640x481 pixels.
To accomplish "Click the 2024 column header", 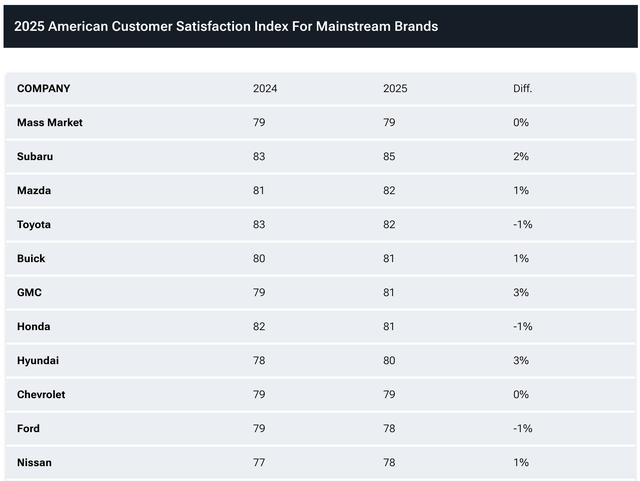I will pyautogui.click(x=265, y=89).
